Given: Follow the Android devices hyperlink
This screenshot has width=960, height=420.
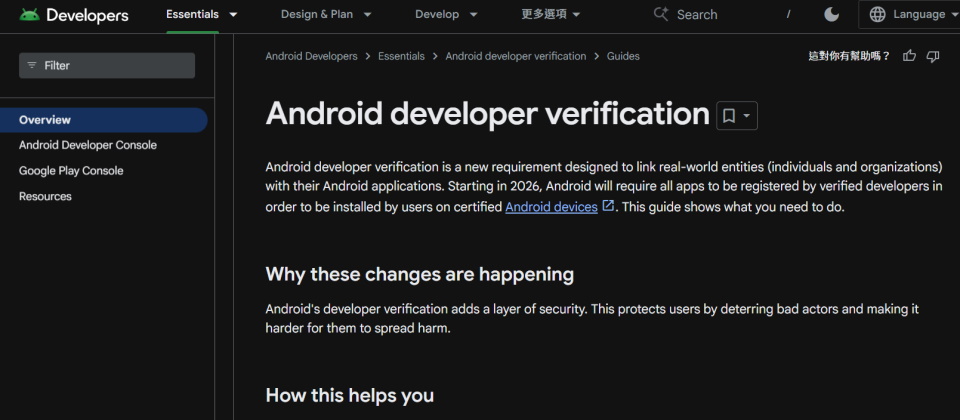Looking at the screenshot, I should [x=551, y=207].
